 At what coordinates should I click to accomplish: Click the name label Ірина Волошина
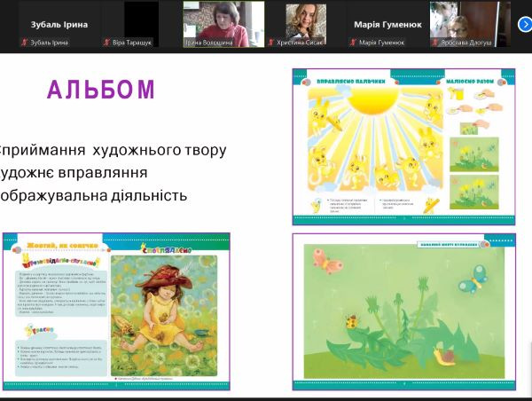(209, 43)
